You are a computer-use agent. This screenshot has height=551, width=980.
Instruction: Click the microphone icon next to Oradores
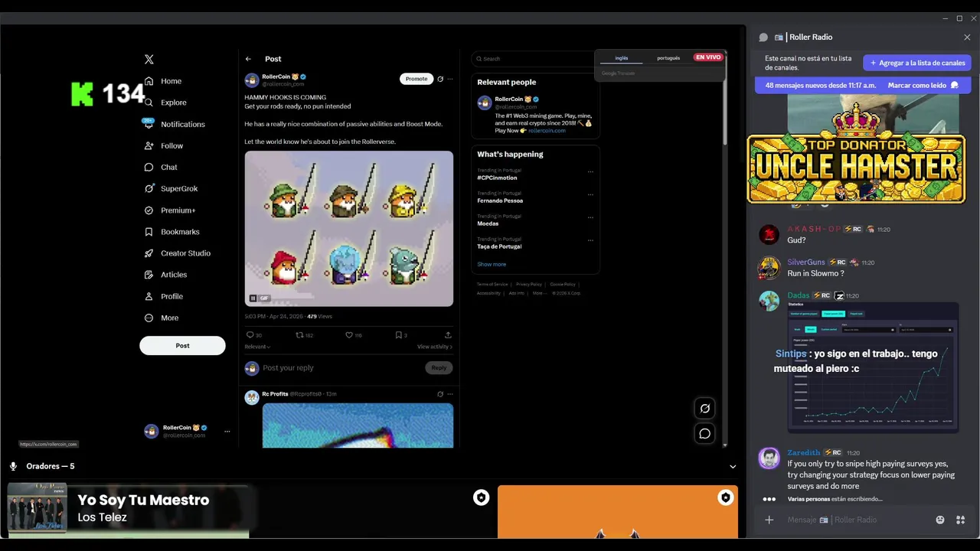pyautogui.click(x=14, y=466)
